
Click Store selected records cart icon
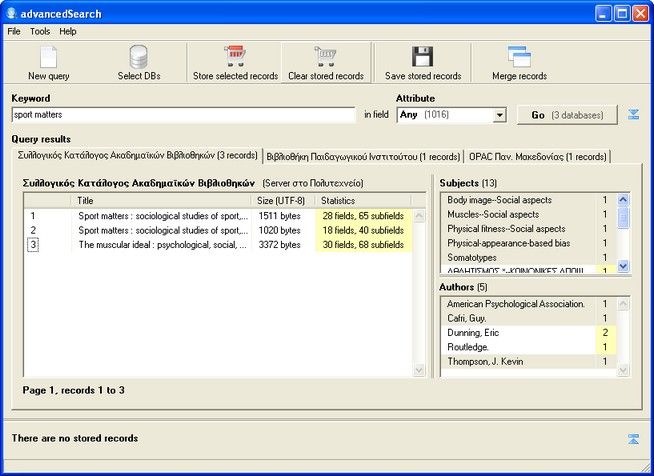coord(235,57)
